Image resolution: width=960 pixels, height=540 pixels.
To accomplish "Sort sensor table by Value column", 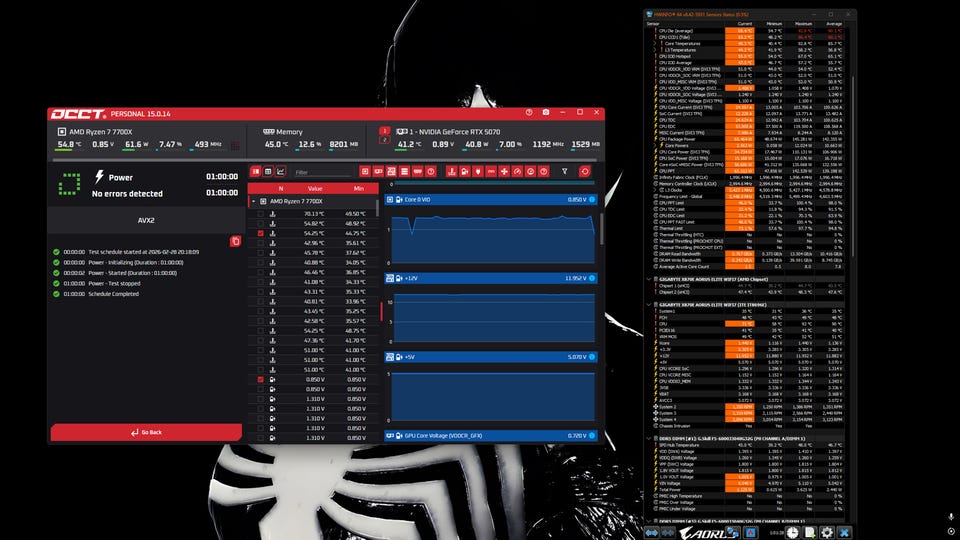I will pos(315,189).
